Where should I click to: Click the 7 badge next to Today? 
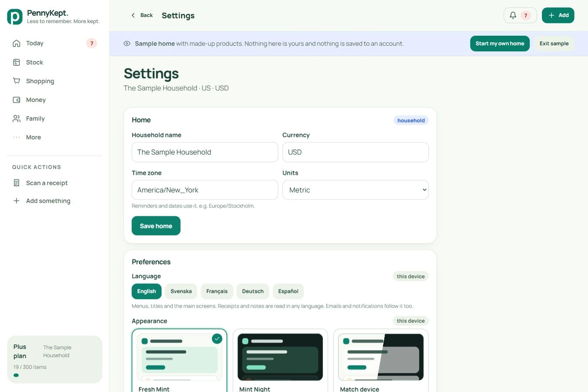(x=91, y=43)
